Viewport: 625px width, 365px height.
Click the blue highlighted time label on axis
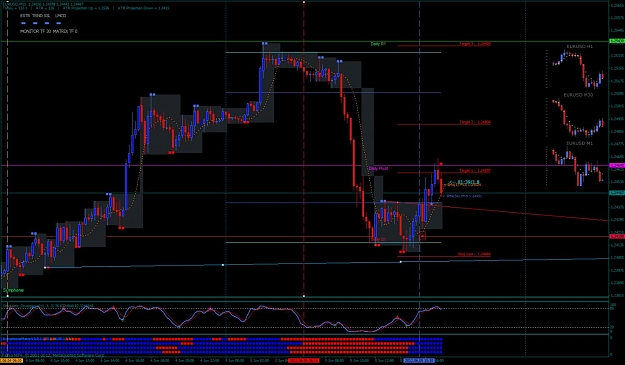click(419, 361)
